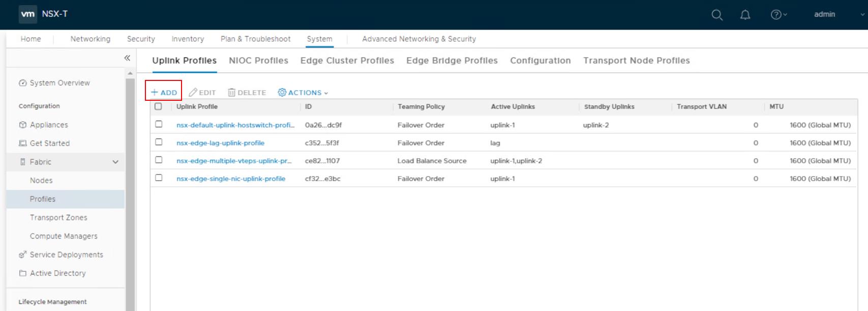Open the ACTIONS gear dropdown

pos(303,93)
